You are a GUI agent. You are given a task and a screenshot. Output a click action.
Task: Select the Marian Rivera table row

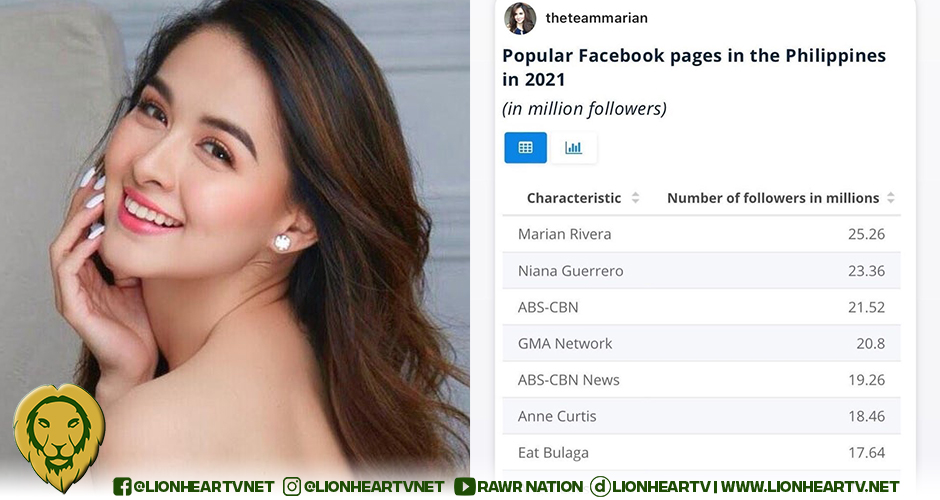pos(701,234)
